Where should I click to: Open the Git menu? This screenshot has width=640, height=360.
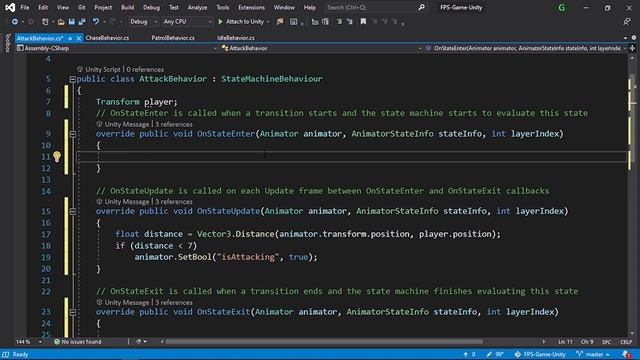coord(82,7)
